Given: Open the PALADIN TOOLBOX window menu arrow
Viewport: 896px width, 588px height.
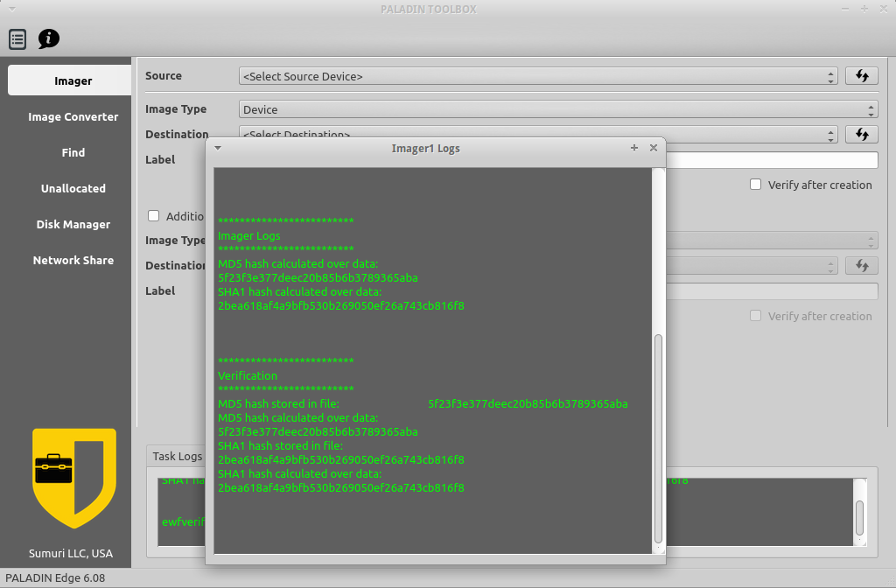Looking at the screenshot, I should coord(11,9).
